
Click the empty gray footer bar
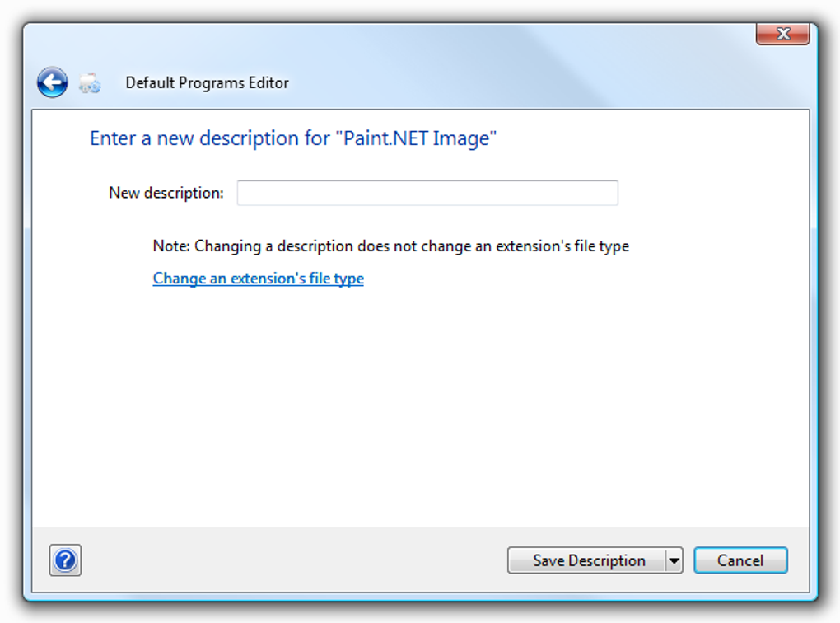coord(288,560)
